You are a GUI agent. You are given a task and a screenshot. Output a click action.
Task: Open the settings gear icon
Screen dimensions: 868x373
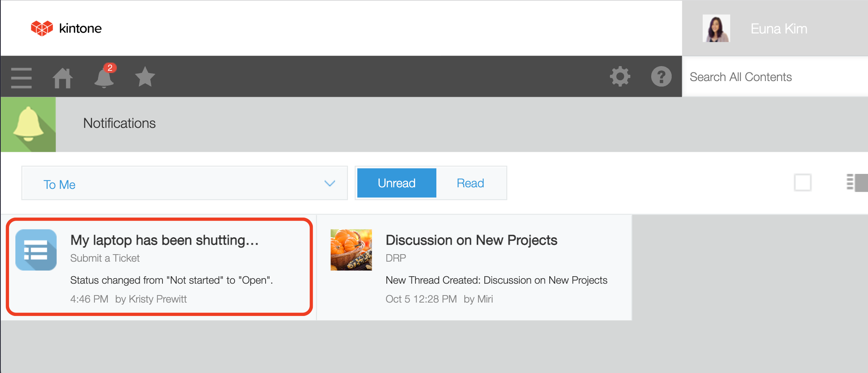(x=620, y=76)
